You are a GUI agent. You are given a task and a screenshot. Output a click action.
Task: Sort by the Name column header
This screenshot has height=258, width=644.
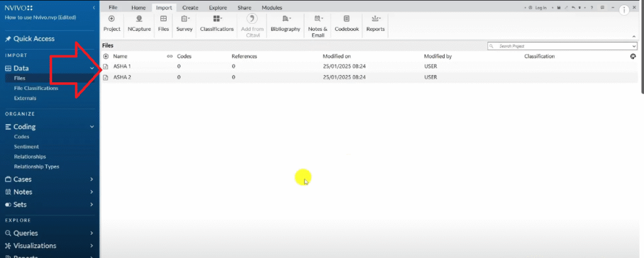120,56
